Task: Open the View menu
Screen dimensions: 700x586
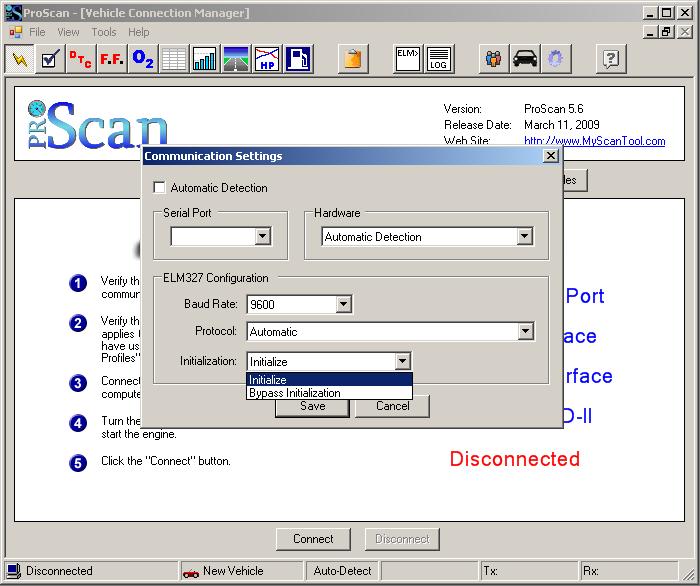Action: tap(68, 32)
